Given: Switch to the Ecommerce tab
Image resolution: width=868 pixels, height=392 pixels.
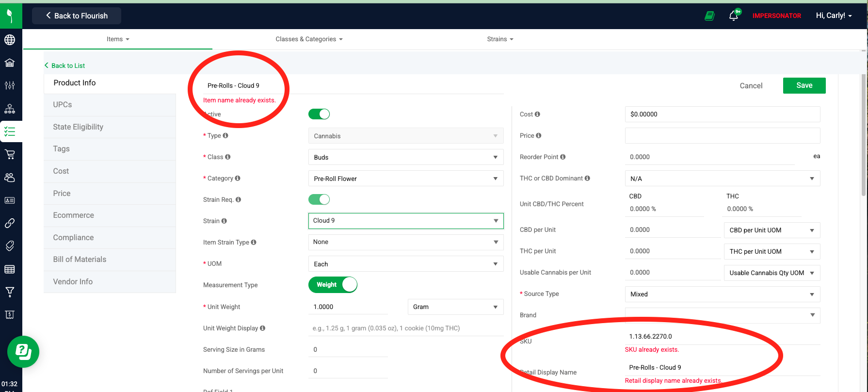Looking at the screenshot, I should click(110, 215).
